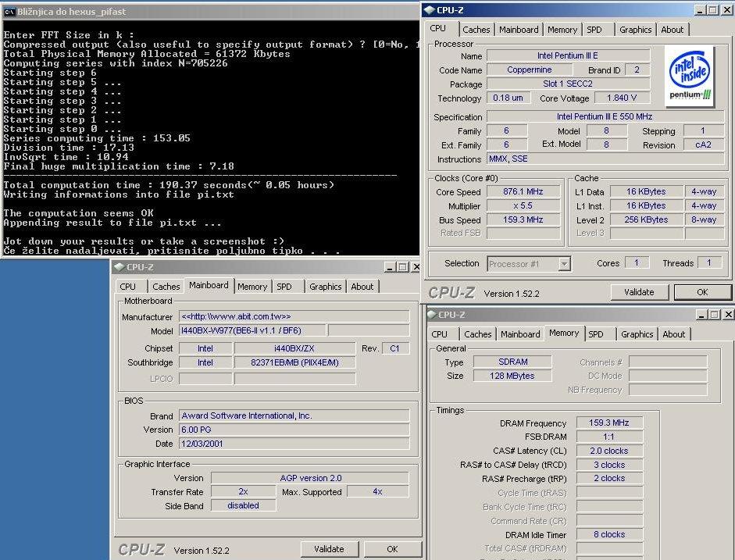Switch to Memory tab in top-right CPU-Z window
The width and height of the screenshot is (735, 560).
click(562, 30)
